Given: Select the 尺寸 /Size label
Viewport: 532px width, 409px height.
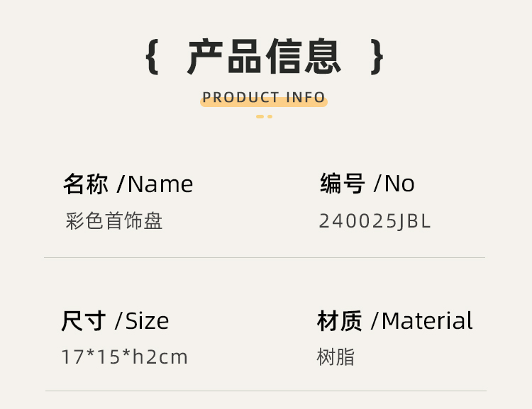Looking at the screenshot, I should (115, 321).
